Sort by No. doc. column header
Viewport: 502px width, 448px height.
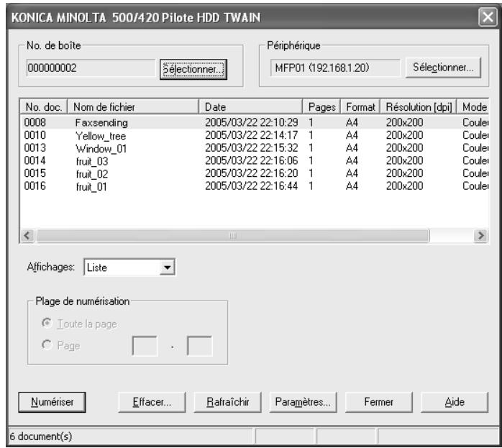[x=44, y=107]
